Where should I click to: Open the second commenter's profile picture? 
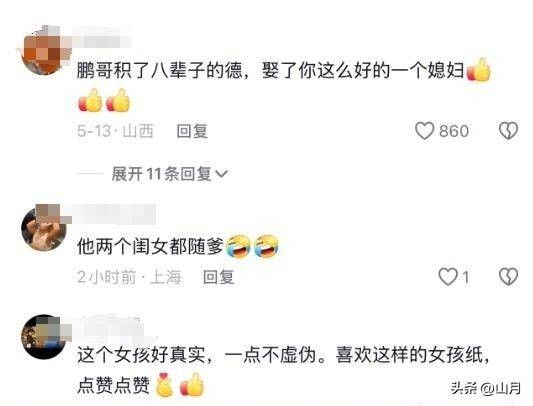tap(44, 229)
